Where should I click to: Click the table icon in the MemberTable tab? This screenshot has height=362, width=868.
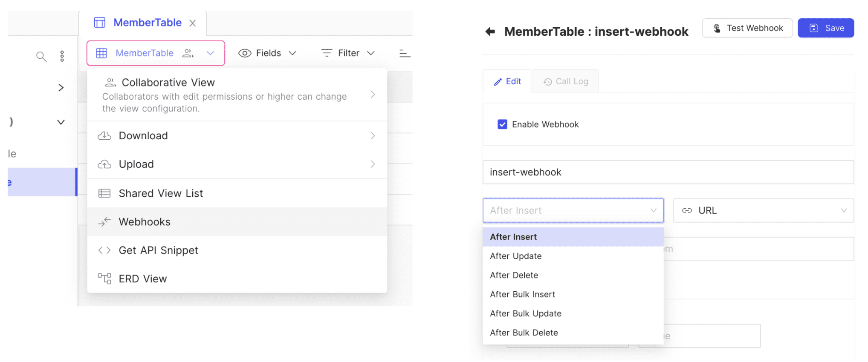coord(100,23)
